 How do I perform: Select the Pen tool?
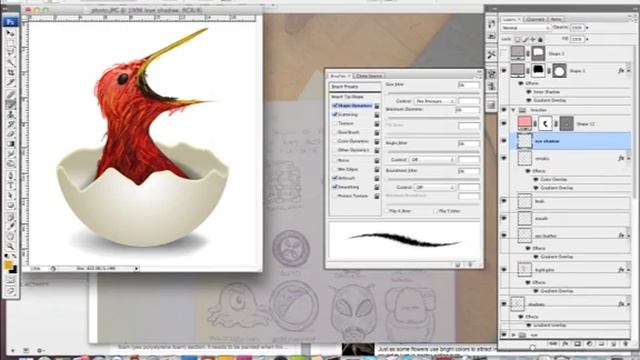pos(11,176)
